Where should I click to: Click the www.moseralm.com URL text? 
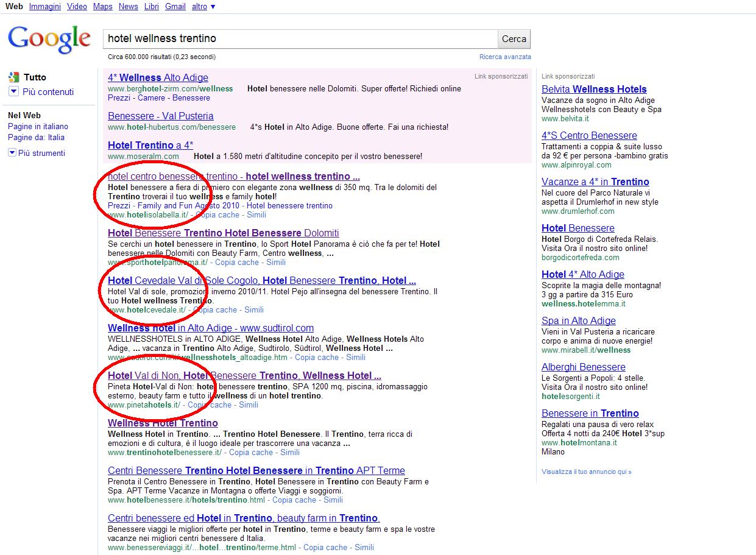click(143, 156)
